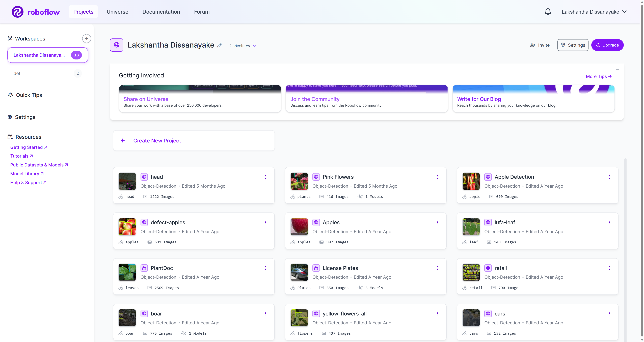Open Lakshantha Dissanayake account dropdown

(594, 12)
